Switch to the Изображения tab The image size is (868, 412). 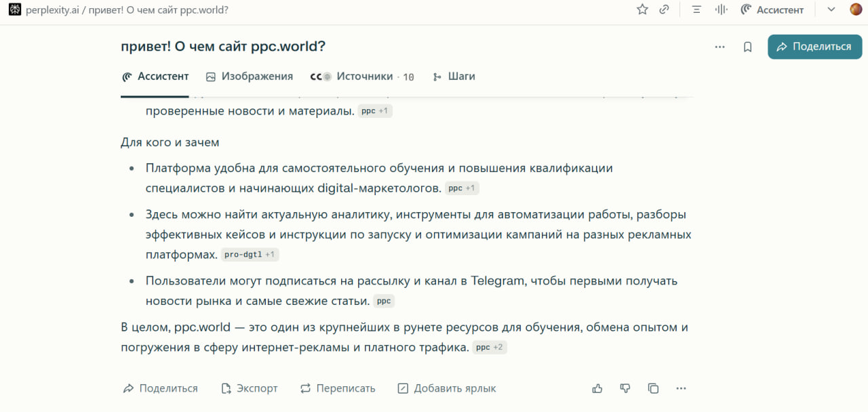pyautogui.click(x=249, y=76)
